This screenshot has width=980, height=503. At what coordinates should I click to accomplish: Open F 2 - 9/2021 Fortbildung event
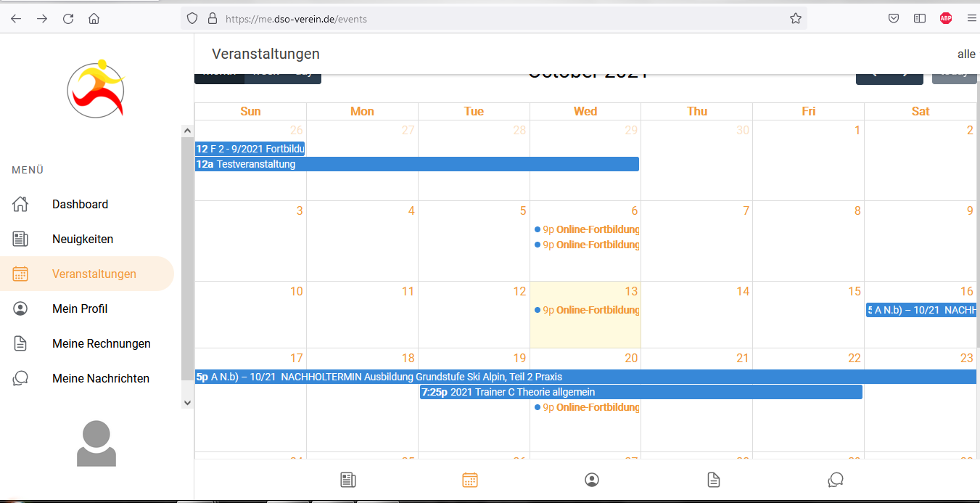[x=250, y=149]
